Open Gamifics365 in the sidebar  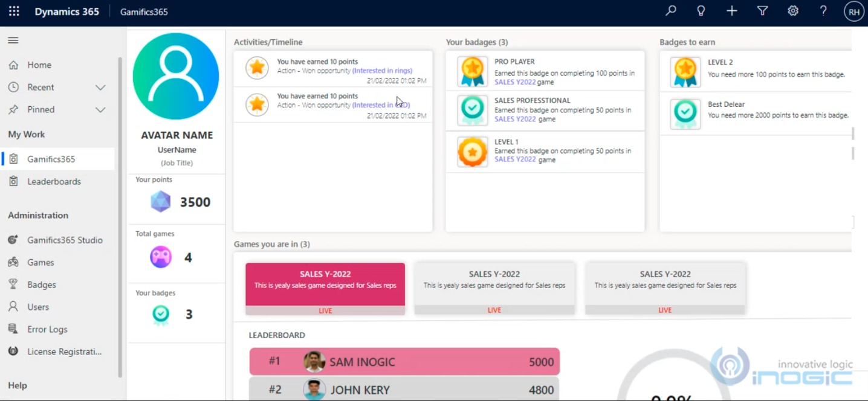pyautogui.click(x=59, y=159)
